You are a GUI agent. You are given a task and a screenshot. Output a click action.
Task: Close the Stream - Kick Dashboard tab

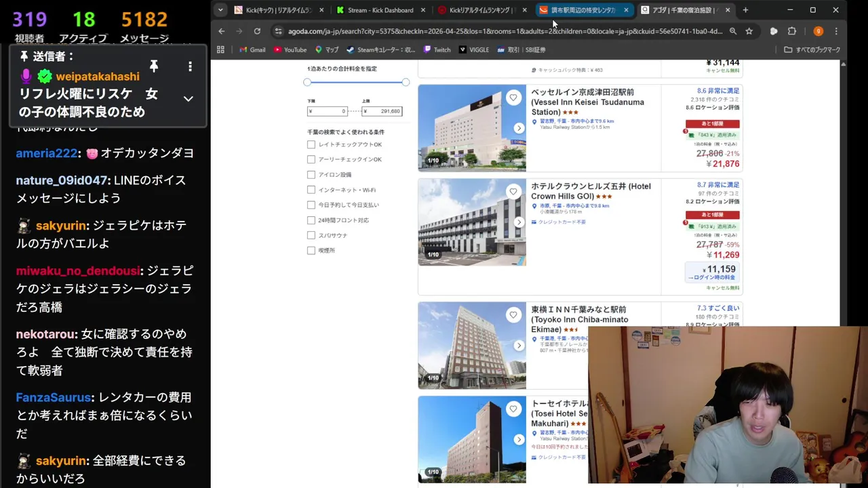coord(423,10)
